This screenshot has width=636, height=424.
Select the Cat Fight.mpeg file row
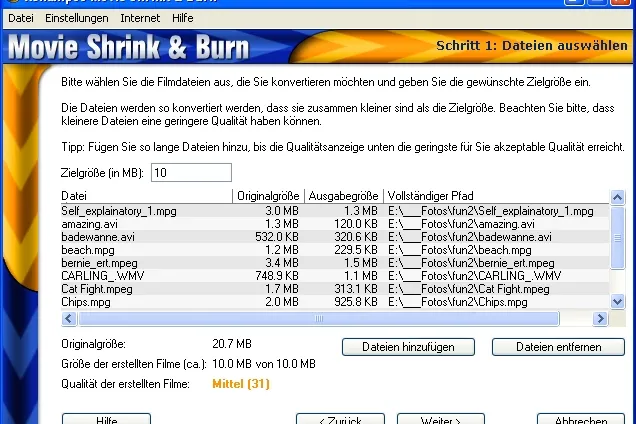335,289
